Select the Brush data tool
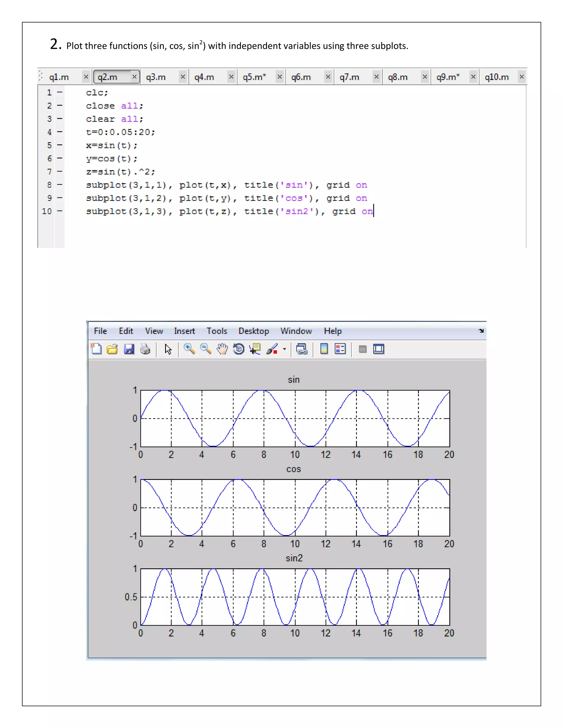This screenshot has height=728, width=563. pyautogui.click(x=272, y=349)
